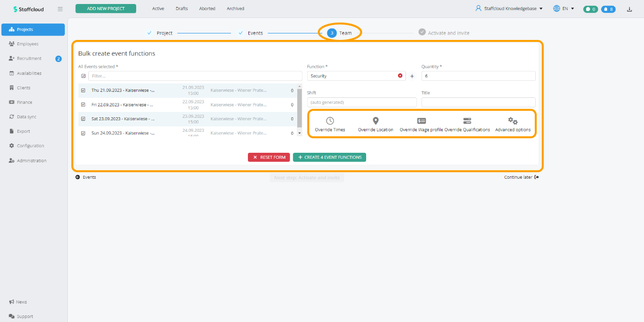
Task: Click CREATE 4 EVENT FUNCTIONS button
Action: (330, 157)
